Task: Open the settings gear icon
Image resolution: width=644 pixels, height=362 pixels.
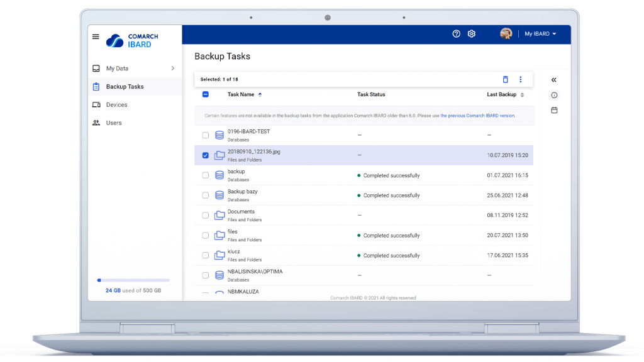Action: click(472, 34)
